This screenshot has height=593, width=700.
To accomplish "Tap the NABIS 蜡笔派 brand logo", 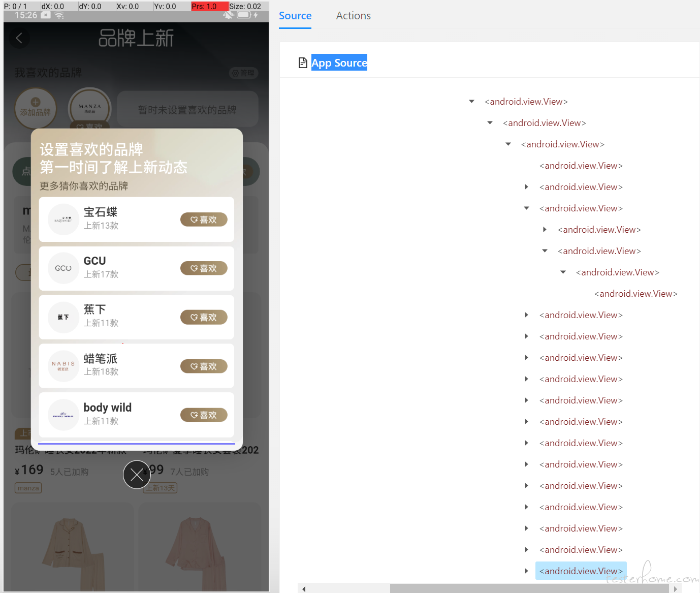I will [63, 366].
